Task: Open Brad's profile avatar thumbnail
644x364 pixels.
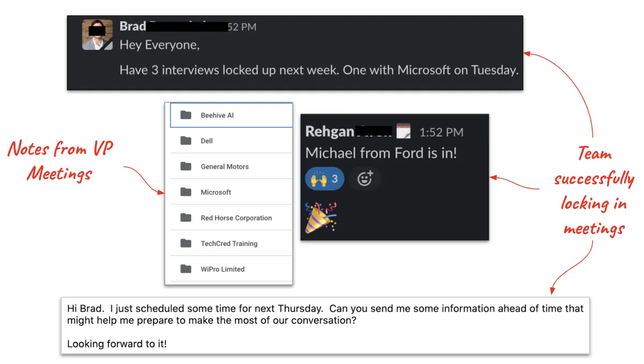Action: pos(97,35)
